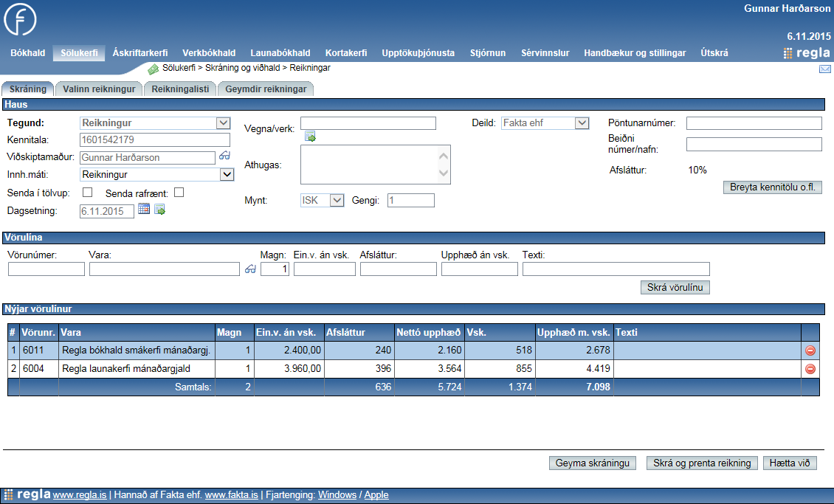Delete product line 6011 with red icon

point(810,351)
